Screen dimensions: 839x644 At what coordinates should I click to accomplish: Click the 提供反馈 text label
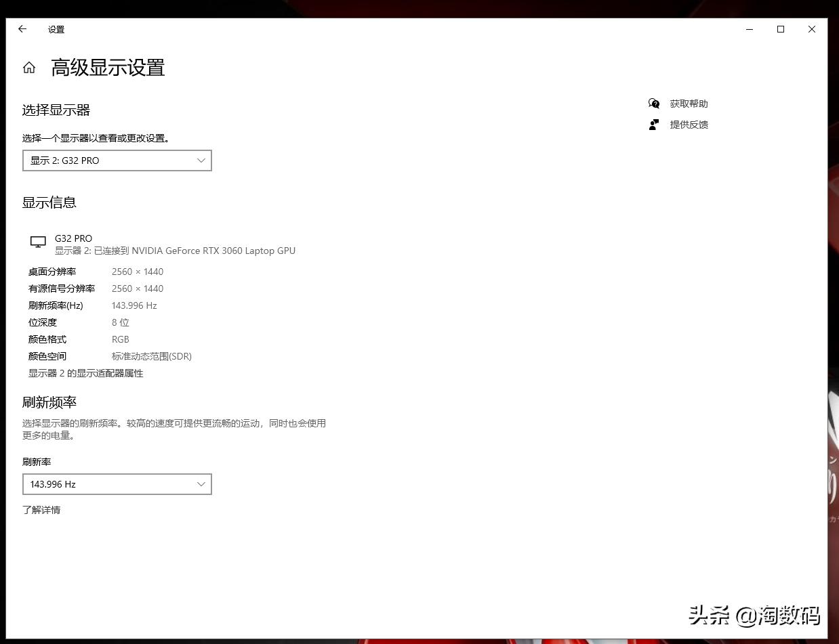tap(689, 125)
